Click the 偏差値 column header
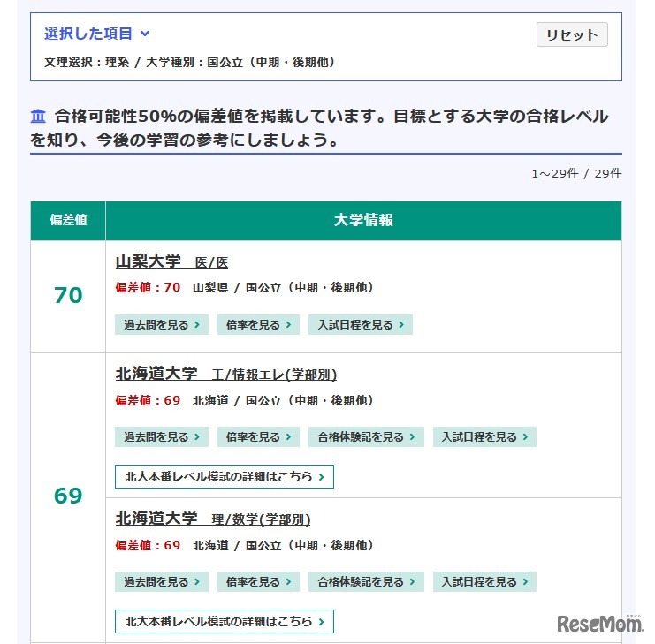 click(x=68, y=220)
